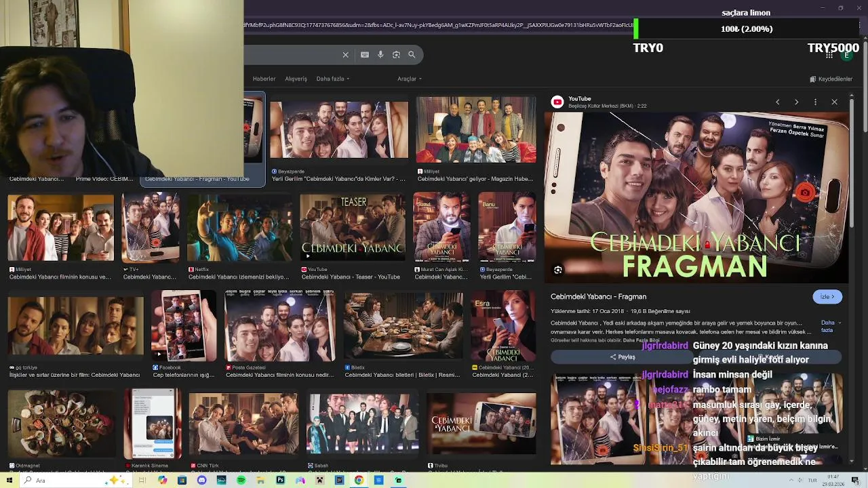The width and height of the screenshot is (868, 488).
Task: Open Spotify from the taskbar
Action: pyautogui.click(x=241, y=480)
